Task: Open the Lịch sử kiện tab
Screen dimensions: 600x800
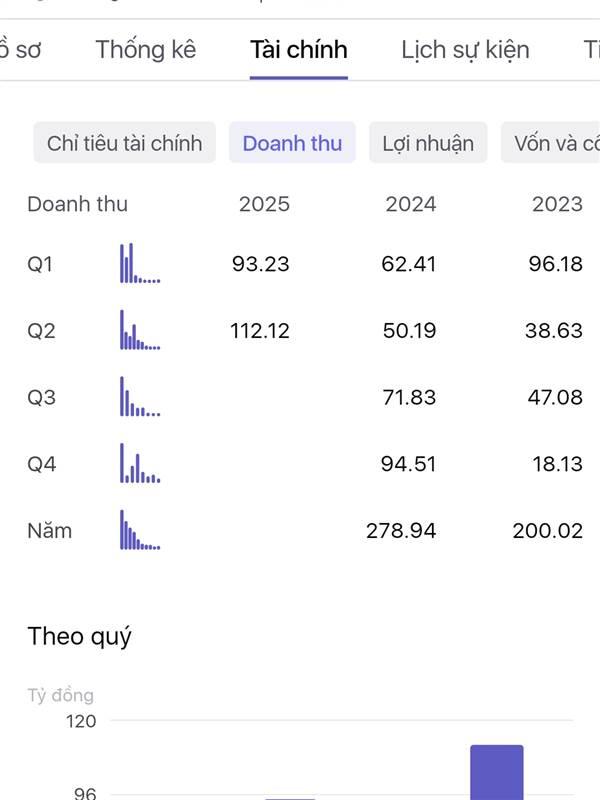Action: click(x=465, y=49)
